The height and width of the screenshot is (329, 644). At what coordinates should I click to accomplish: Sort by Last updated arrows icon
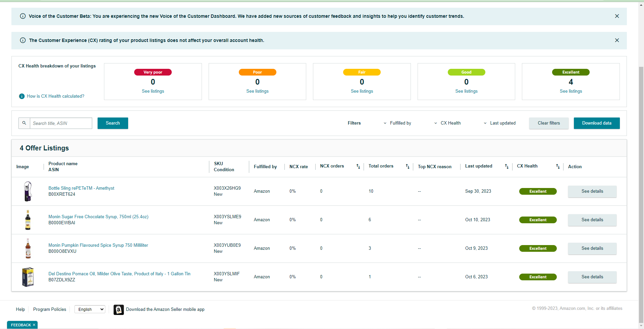507,167
